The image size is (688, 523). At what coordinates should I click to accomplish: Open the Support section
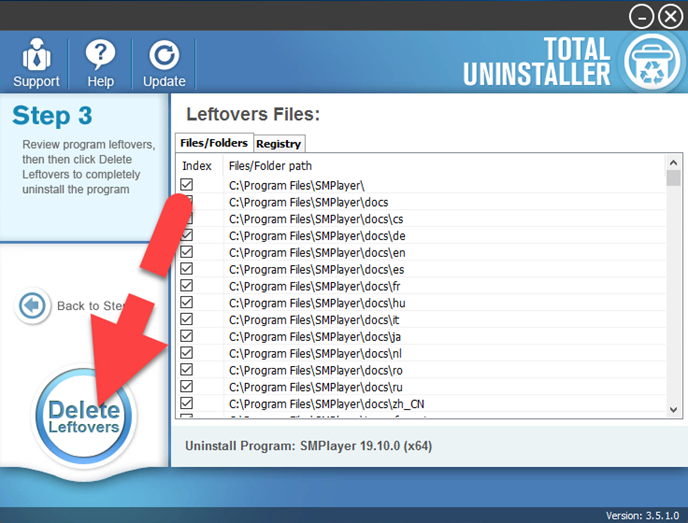36,63
